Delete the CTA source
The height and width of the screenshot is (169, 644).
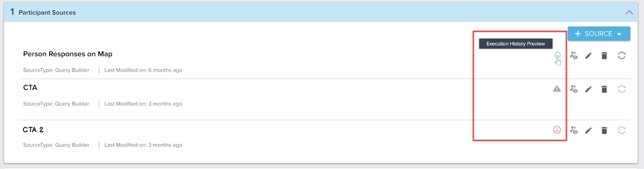click(x=604, y=89)
